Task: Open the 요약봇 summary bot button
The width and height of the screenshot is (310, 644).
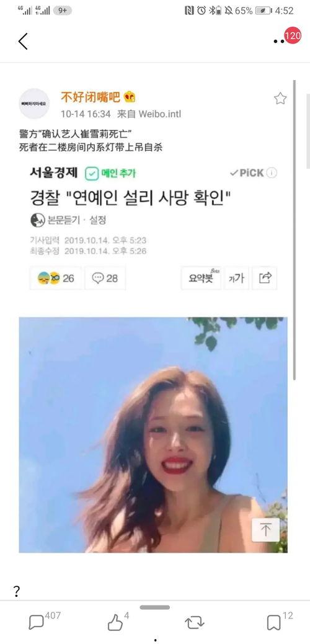Action: pyautogui.click(x=201, y=278)
